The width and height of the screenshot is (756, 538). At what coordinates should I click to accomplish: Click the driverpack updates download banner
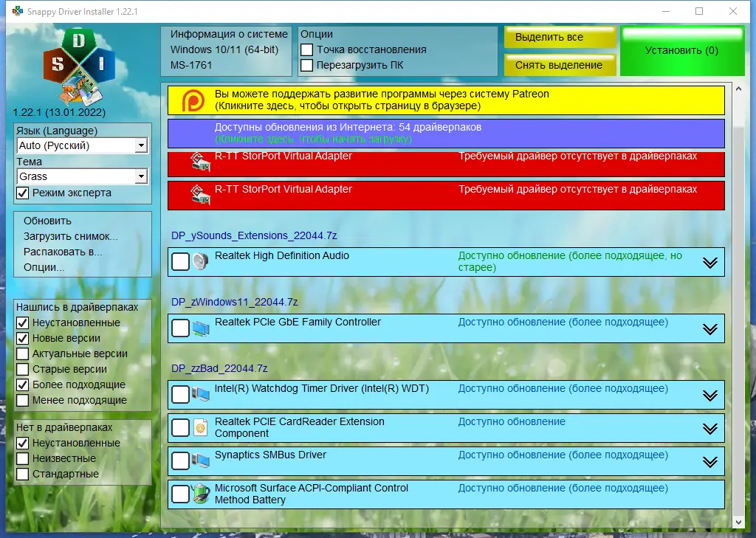point(446,134)
